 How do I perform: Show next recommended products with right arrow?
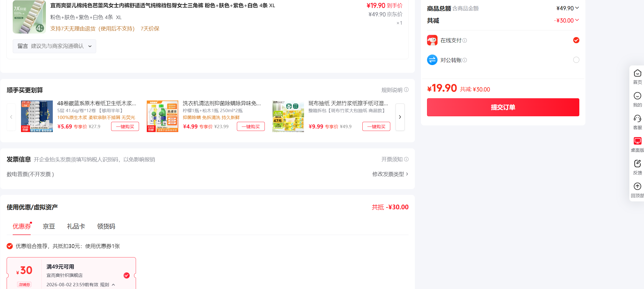(400, 117)
